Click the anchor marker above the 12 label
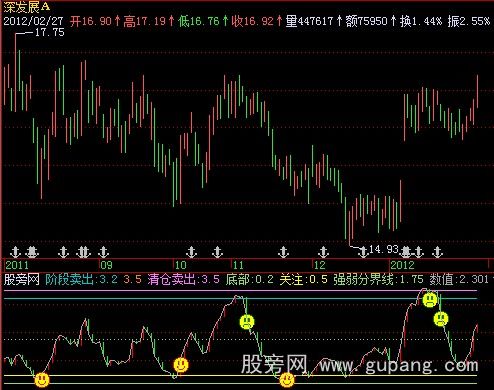Viewport: 494px width, 390px height. click(x=323, y=252)
